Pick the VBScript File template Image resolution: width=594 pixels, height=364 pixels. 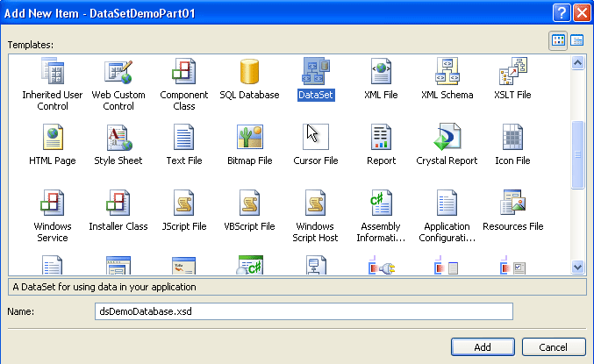[250, 211]
